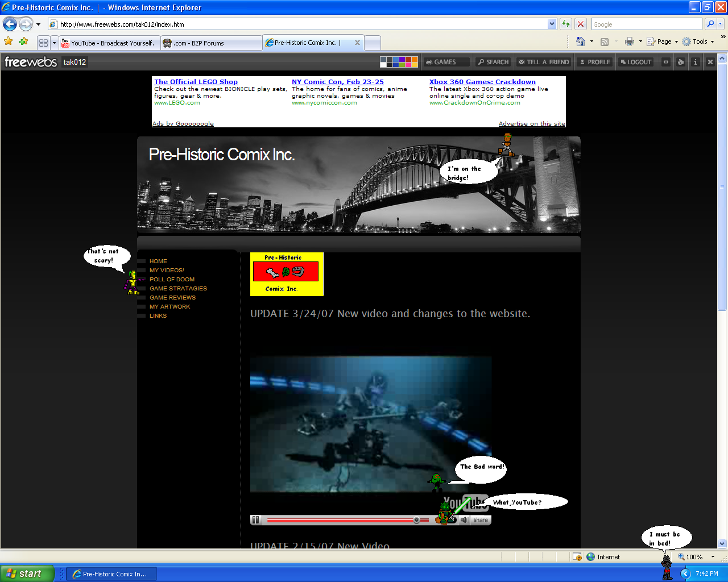Go back with the browser Back arrow
728x582 pixels.
[x=10, y=24]
